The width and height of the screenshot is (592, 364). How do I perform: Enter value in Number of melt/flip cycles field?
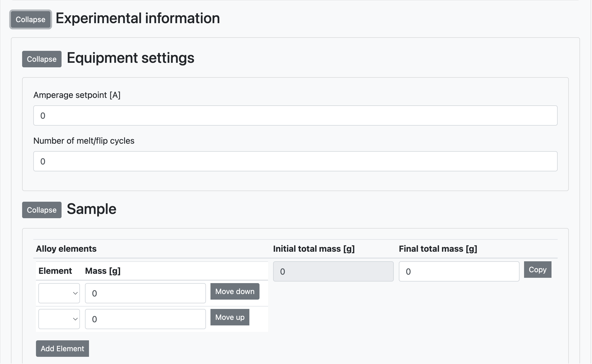(x=295, y=161)
